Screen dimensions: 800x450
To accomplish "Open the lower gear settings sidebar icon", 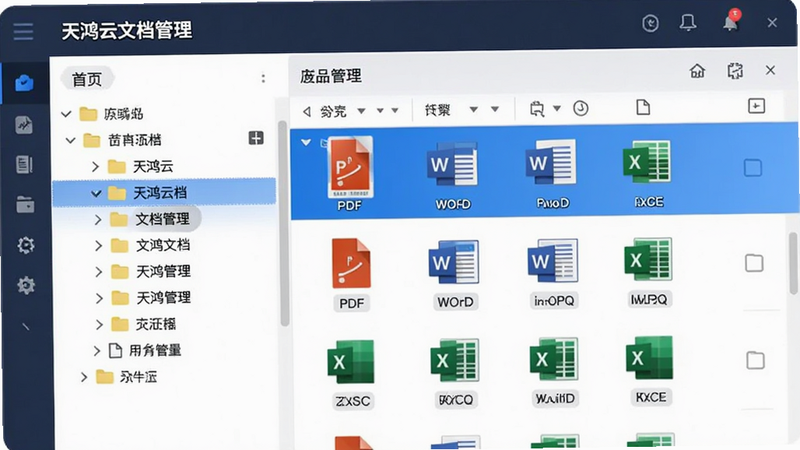I will pos(26,285).
